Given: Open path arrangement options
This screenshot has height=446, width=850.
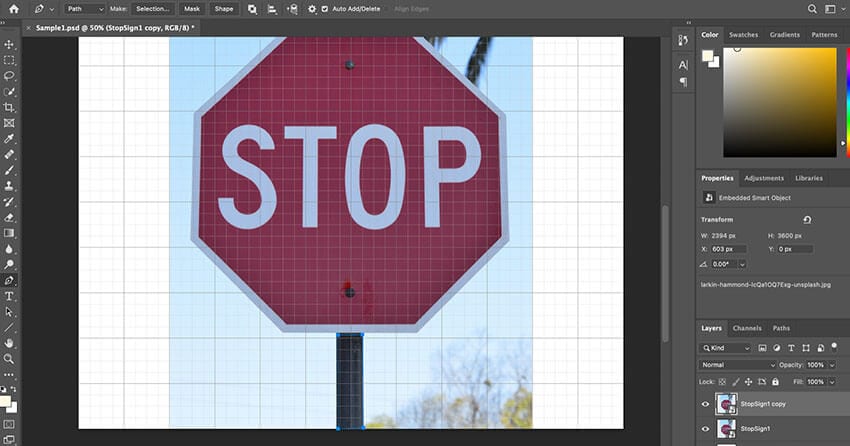Looking at the screenshot, I should tap(292, 9).
